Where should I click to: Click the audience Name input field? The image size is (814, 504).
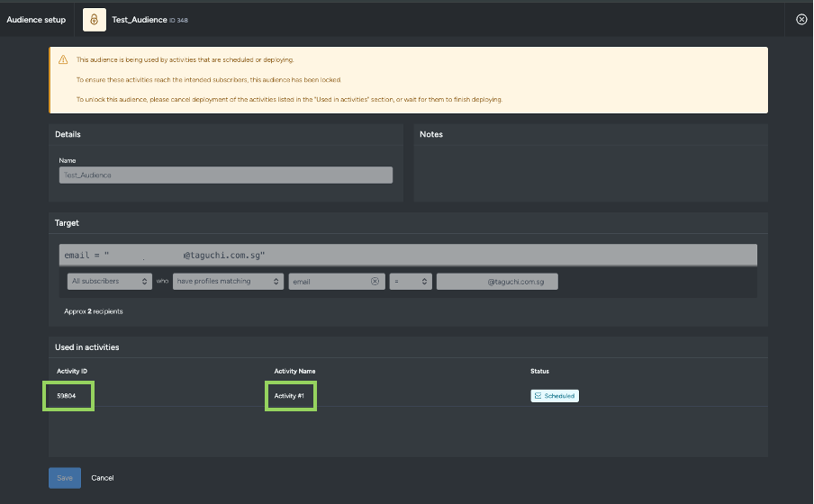click(225, 175)
